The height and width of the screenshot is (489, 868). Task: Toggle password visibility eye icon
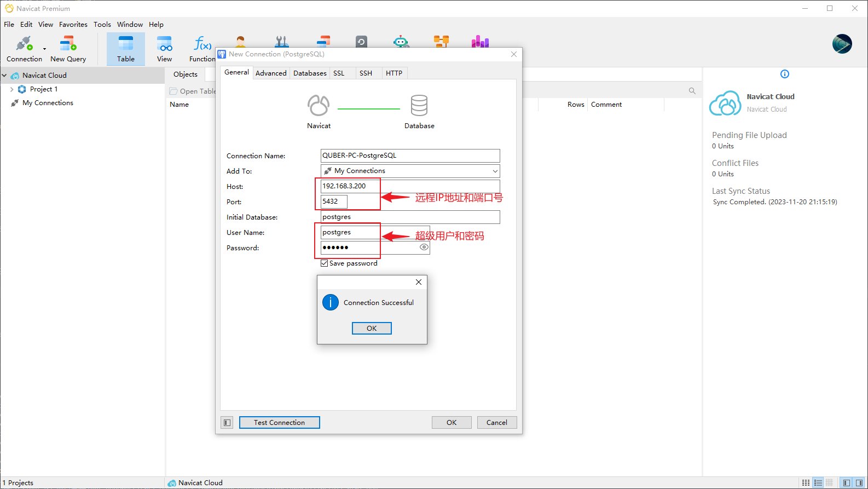(424, 248)
